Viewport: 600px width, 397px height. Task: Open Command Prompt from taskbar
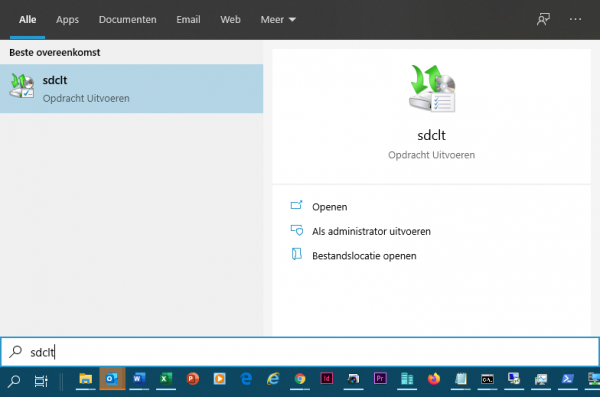pyautogui.click(x=487, y=379)
